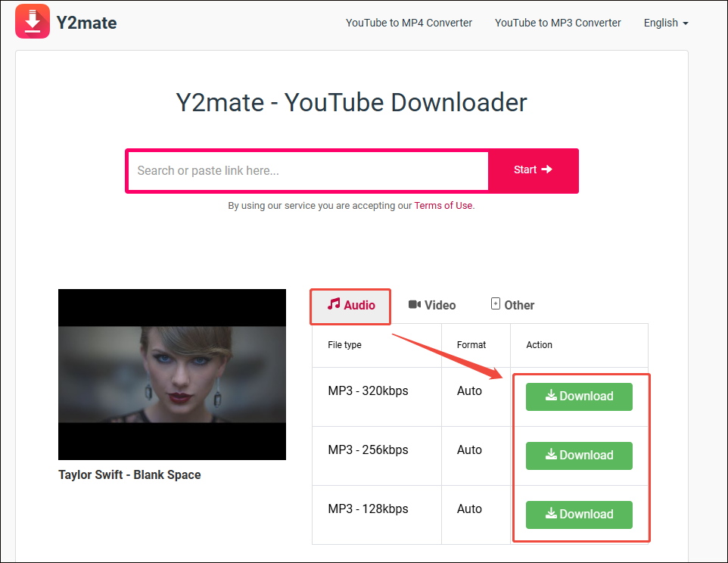Switch to the Video tab
Viewport: 728px width, 563px height.
coord(432,306)
